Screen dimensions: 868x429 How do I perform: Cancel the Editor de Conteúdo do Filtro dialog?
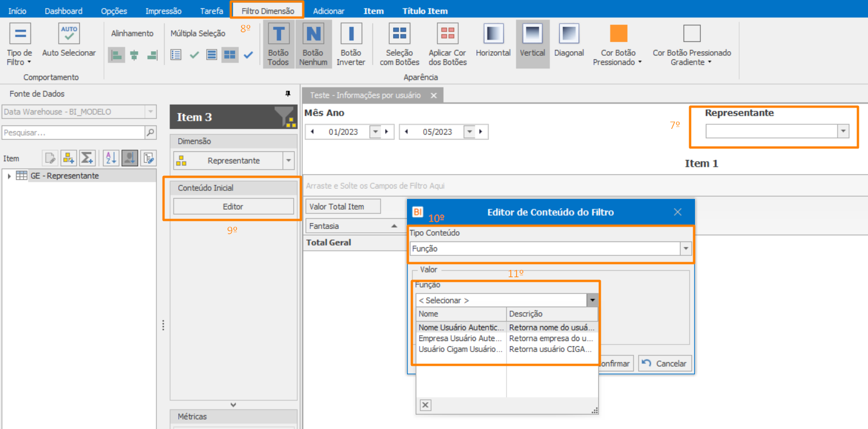(x=665, y=363)
